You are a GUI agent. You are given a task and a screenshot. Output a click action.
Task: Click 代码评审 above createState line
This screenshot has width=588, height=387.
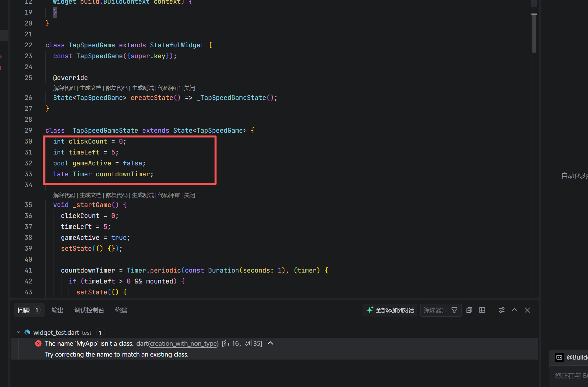click(169, 88)
